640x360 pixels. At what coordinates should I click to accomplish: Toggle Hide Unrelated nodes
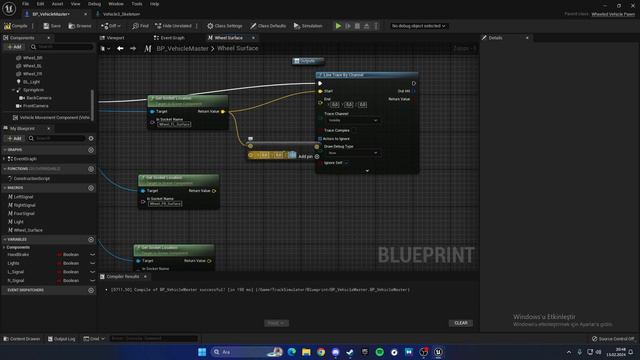coord(173,26)
